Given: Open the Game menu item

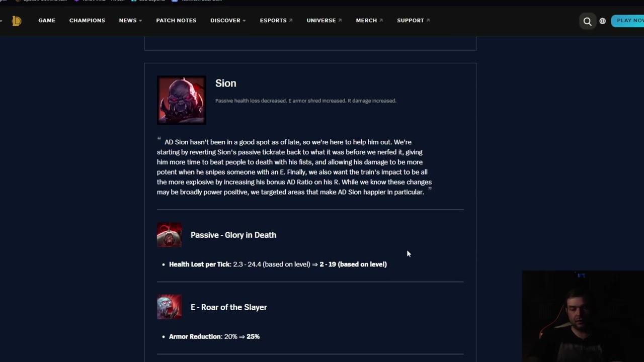Looking at the screenshot, I should click(x=47, y=21).
